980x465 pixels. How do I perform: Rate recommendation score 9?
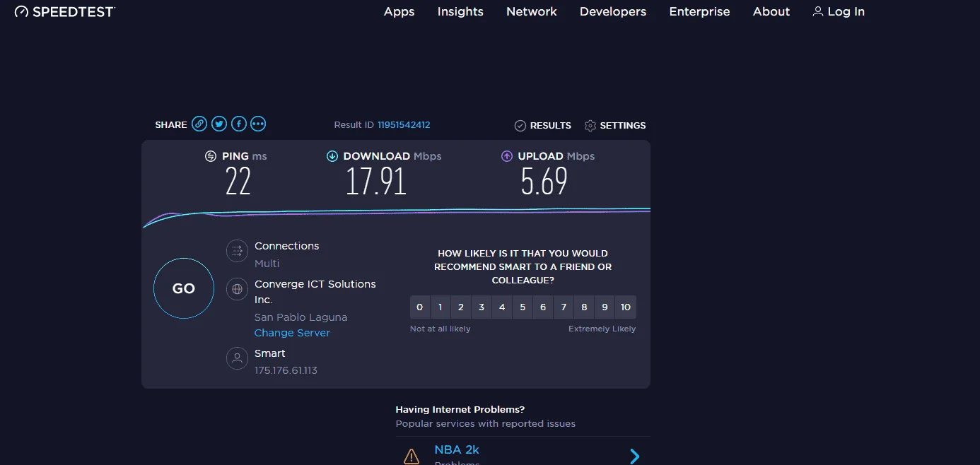point(605,307)
